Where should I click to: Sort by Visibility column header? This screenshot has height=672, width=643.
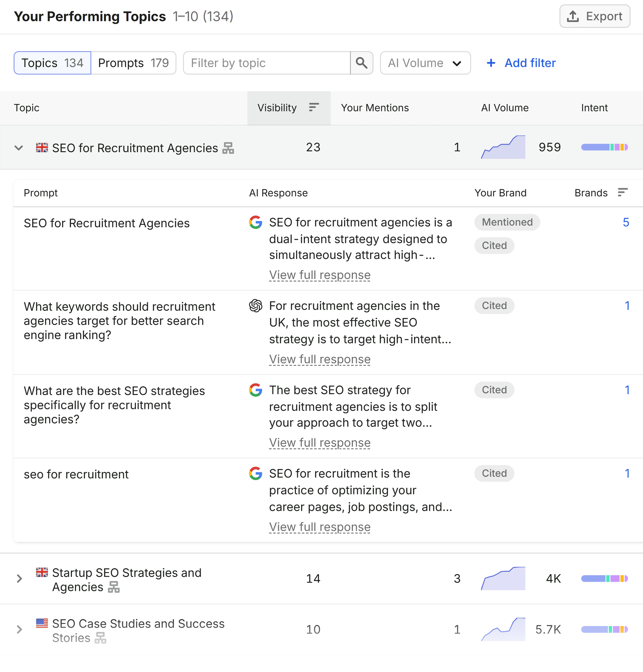tap(289, 108)
